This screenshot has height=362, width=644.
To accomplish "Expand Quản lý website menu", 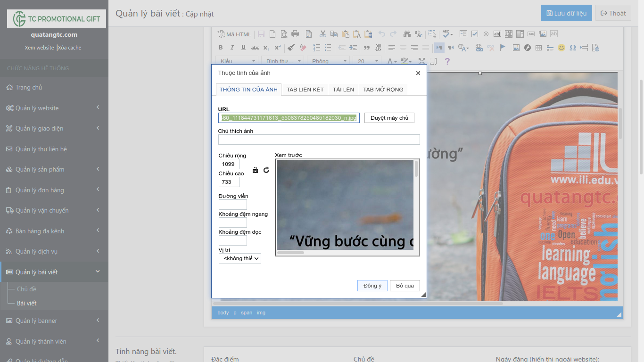I will point(54,108).
